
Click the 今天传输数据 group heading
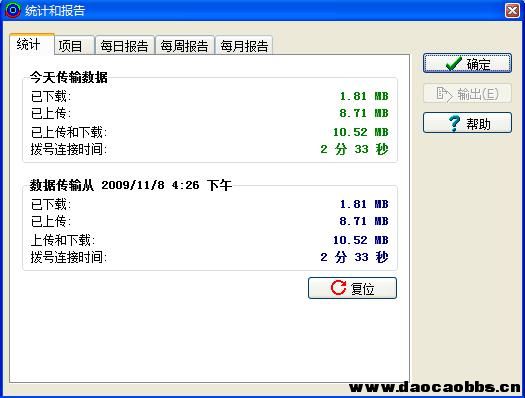[x=69, y=77]
